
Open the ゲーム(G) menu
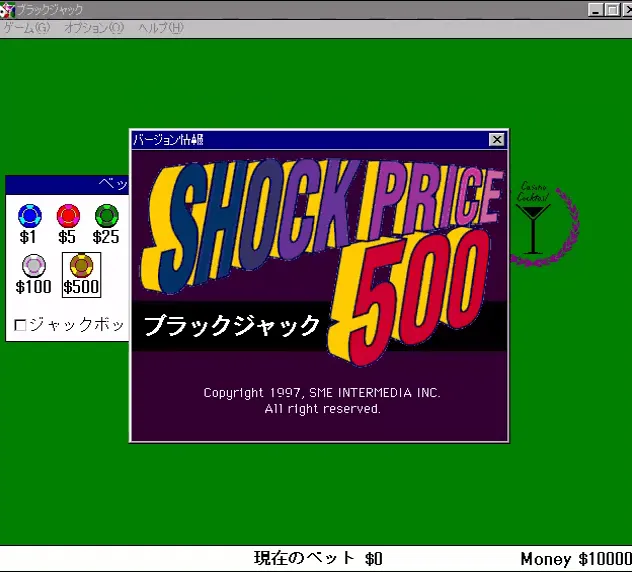point(27,28)
